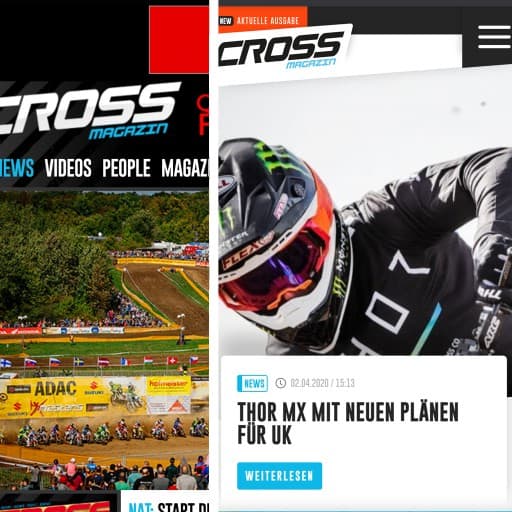
Task: Open the NAT: Start article link
Action: (x=169, y=507)
